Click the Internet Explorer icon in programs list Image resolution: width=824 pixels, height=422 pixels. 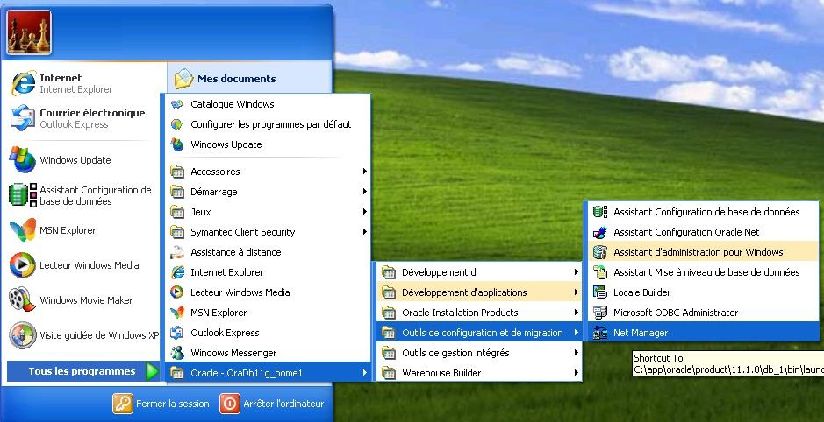(x=178, y=272)
